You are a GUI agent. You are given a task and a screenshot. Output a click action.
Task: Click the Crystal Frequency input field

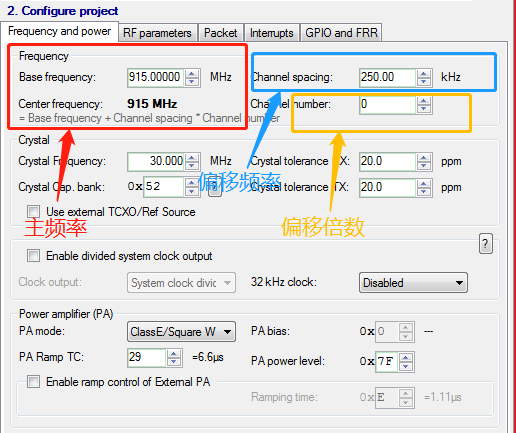155,162
